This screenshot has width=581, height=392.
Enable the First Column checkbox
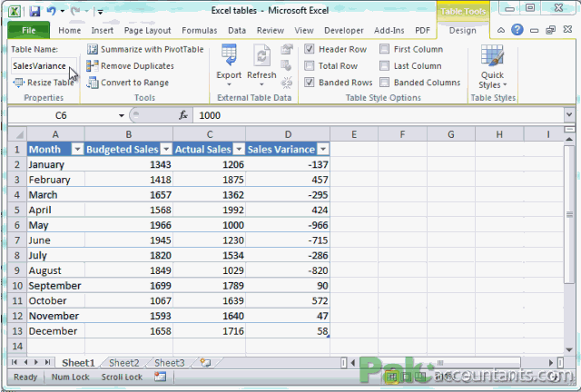[385, 49]
